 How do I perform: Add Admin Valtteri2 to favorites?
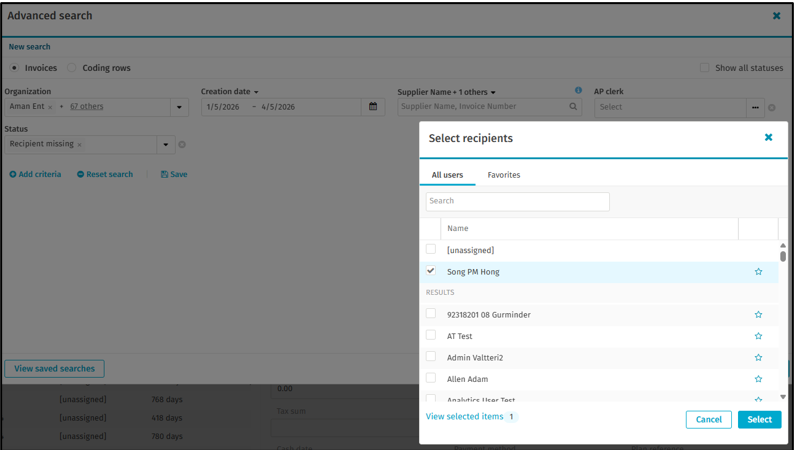[758, 358]
